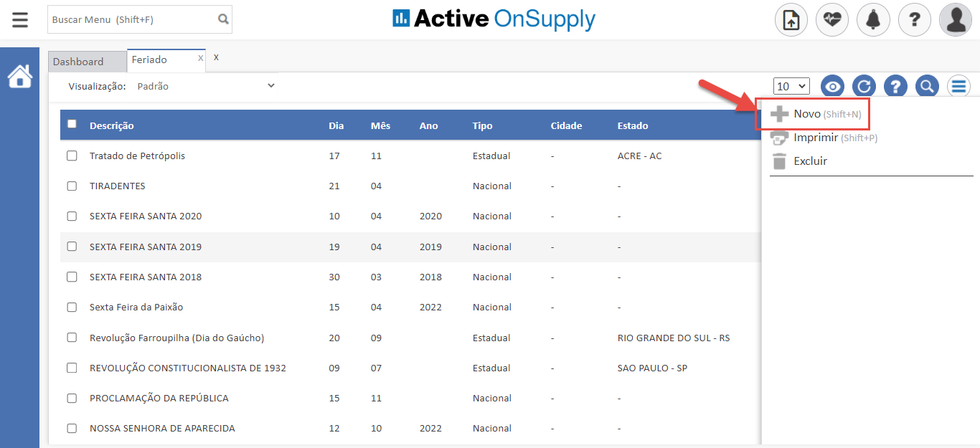Select Imprimir in the actions menu
This screenshot has height=448, width=980.
(815, 138)
